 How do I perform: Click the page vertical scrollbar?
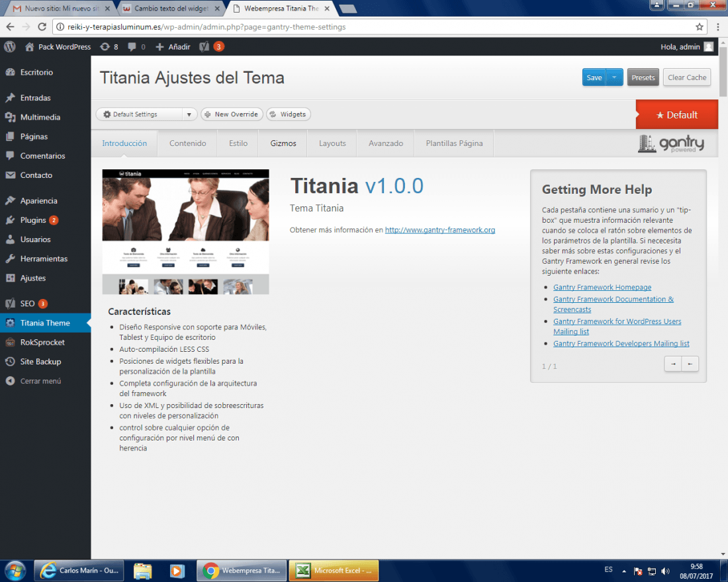(723, 71)
